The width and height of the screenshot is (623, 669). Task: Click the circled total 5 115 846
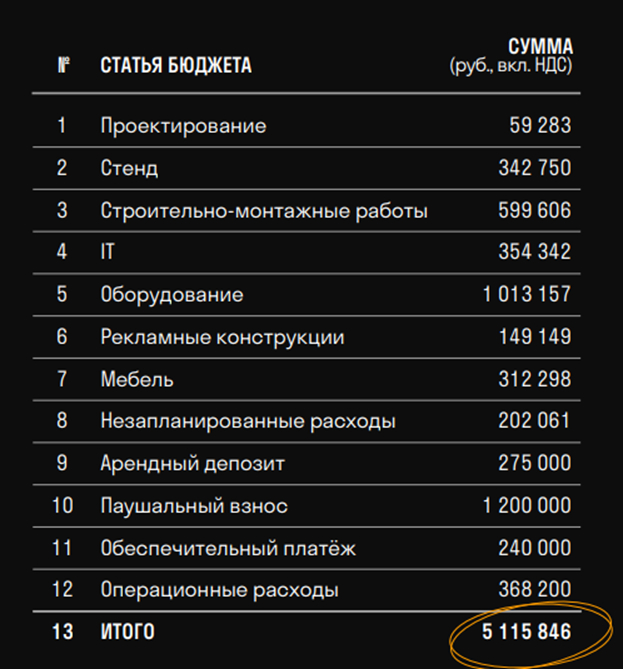528,632
